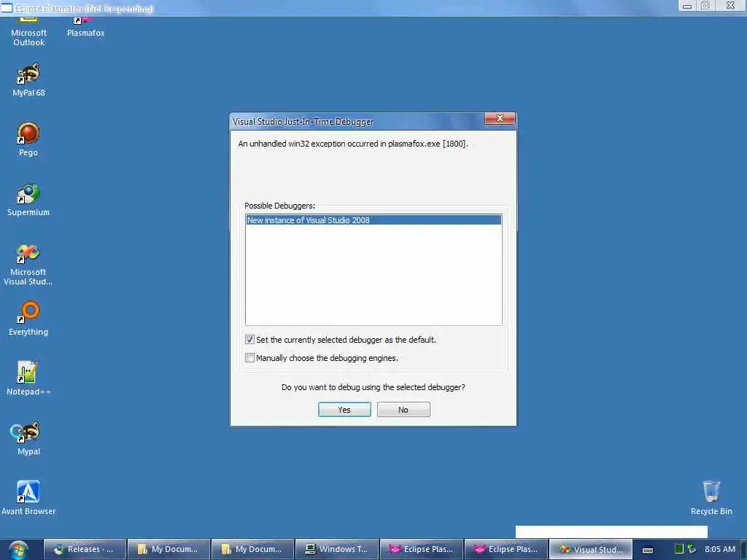
Task: Enable manually choose the debugging engines
Action: click(249, 357)
